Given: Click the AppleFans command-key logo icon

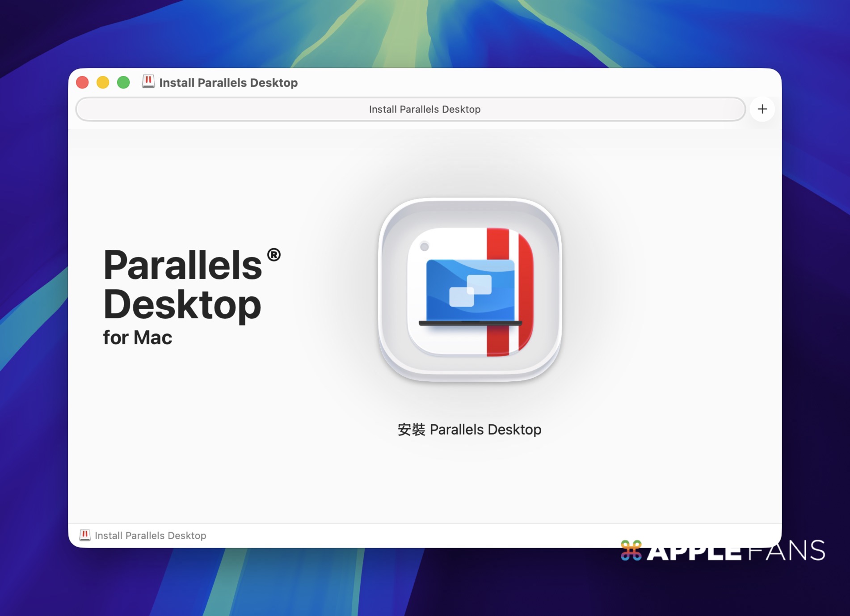Looking at the screenshot, I should coord(631,550).
